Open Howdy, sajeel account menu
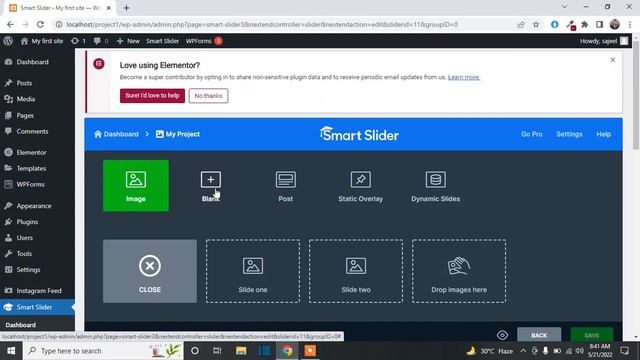This screenshot has width=640, height=360. [604, 41]
